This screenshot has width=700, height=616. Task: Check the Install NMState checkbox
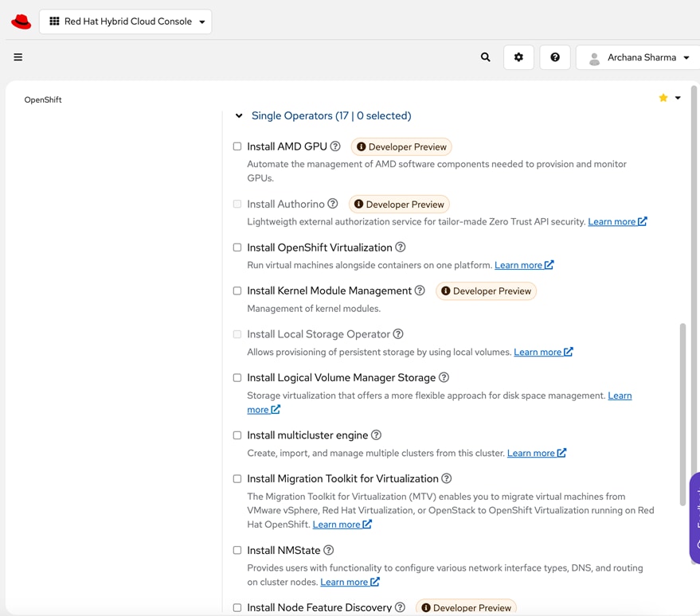[x=237, y=550]
